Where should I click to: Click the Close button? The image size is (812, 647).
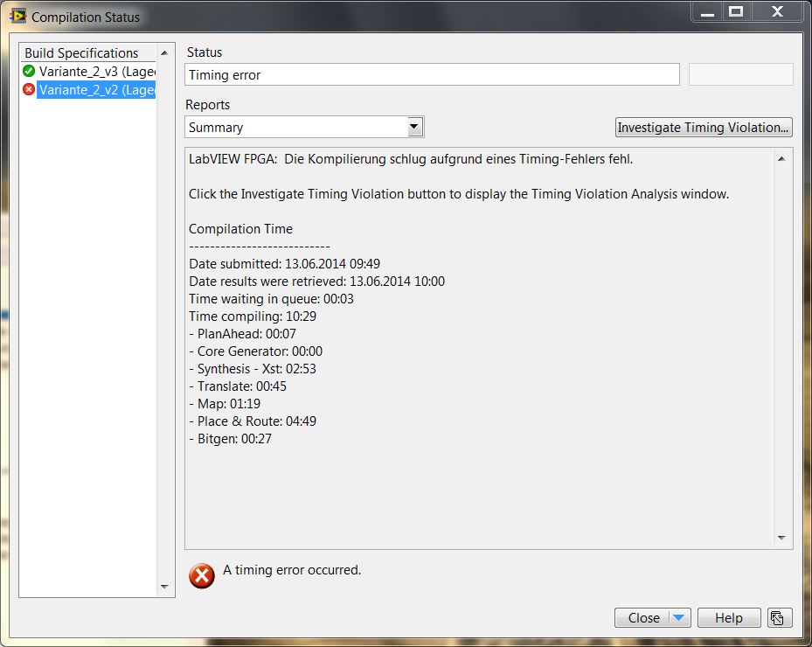[642, 617]
